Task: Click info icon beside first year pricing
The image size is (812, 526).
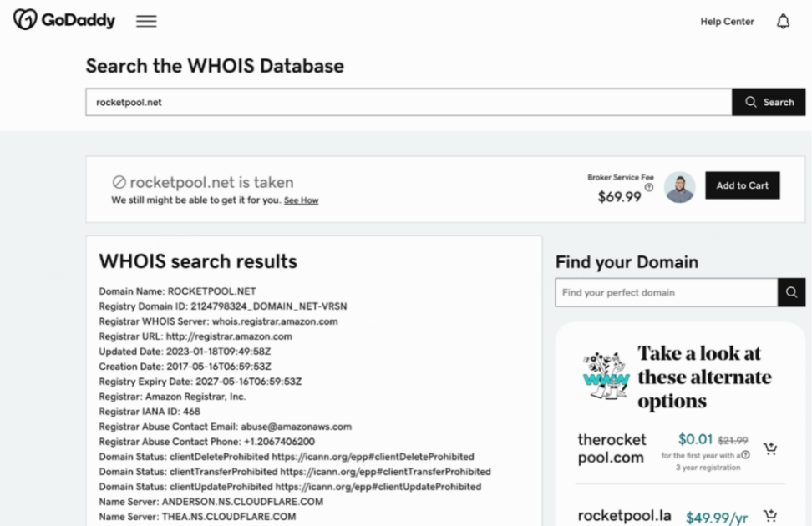Action: (745, 455)
